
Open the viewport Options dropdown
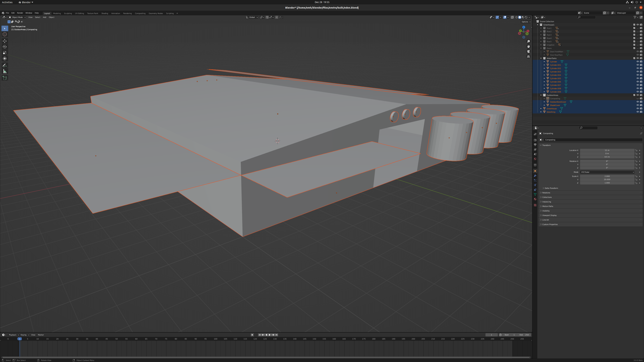(526, 22)
